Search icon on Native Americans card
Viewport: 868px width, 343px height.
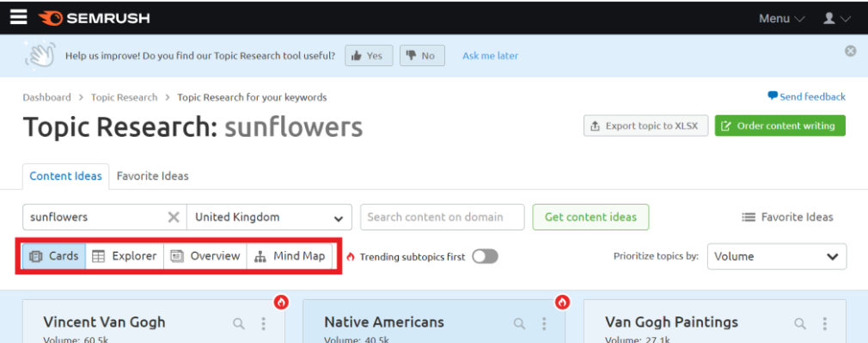click(x=519, y=323)
